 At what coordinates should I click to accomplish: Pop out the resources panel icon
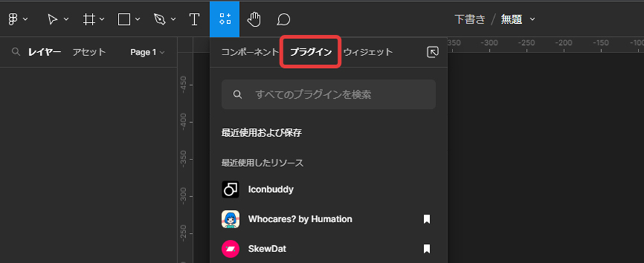[x=433, y=52]
